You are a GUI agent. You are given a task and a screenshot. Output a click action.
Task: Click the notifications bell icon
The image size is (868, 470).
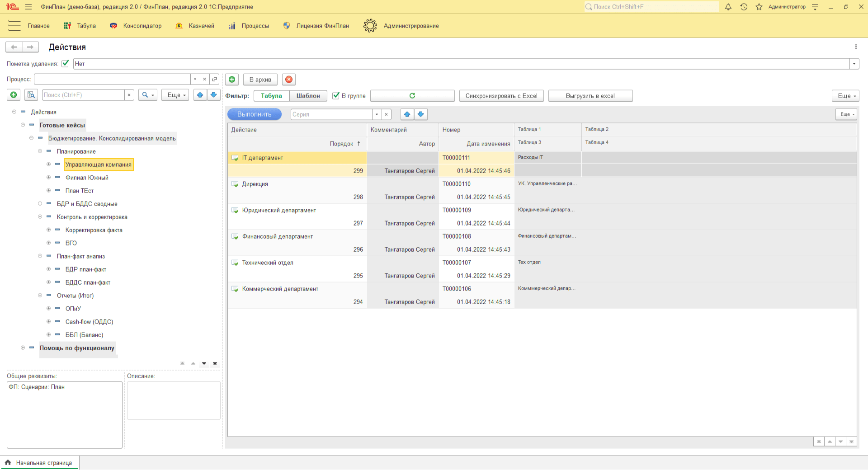[x=728, y=7]
